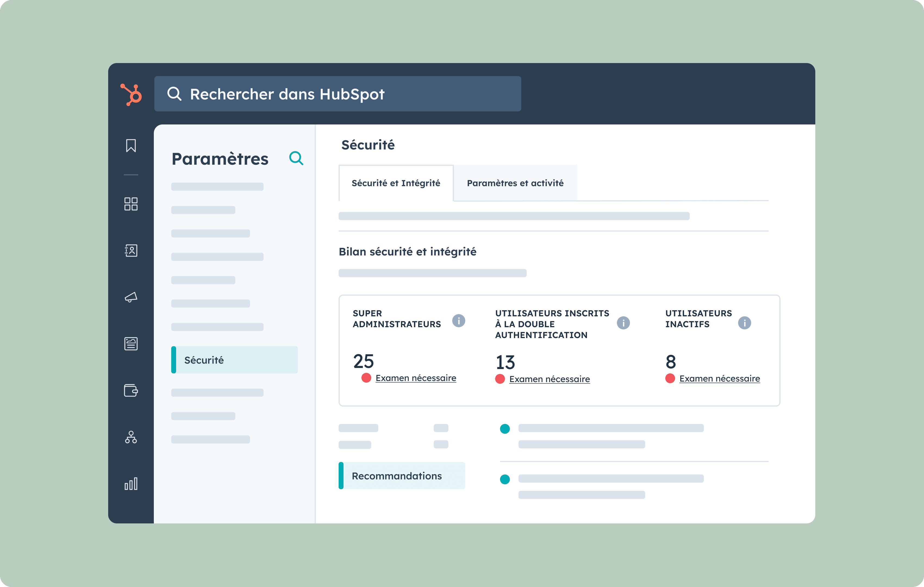This screenshot has height=587, width=924.
Task: Open the workspaces grid icon
Action: [x=131, y=204]
